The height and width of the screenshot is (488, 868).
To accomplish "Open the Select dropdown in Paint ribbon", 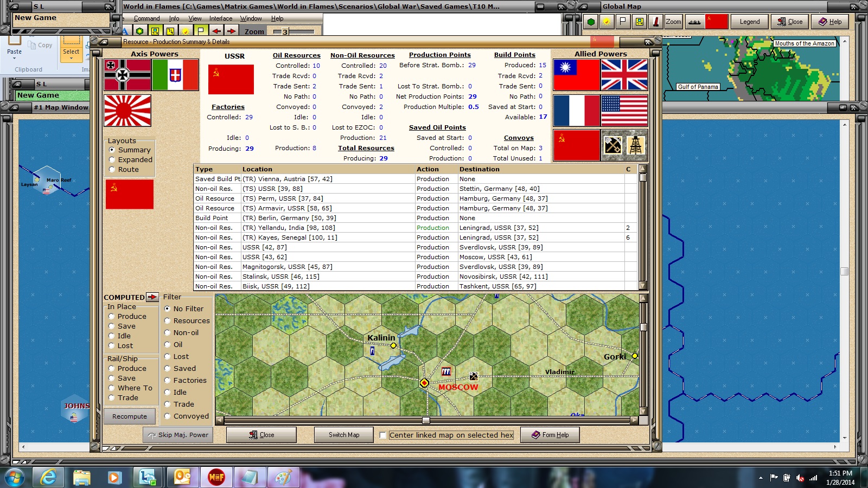I will 71,54.
